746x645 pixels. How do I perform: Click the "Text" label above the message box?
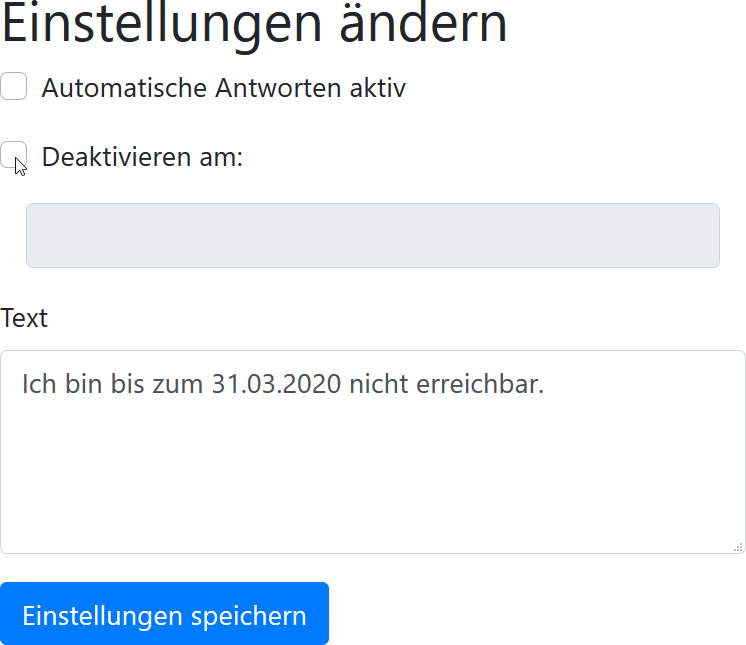(24, 318)
